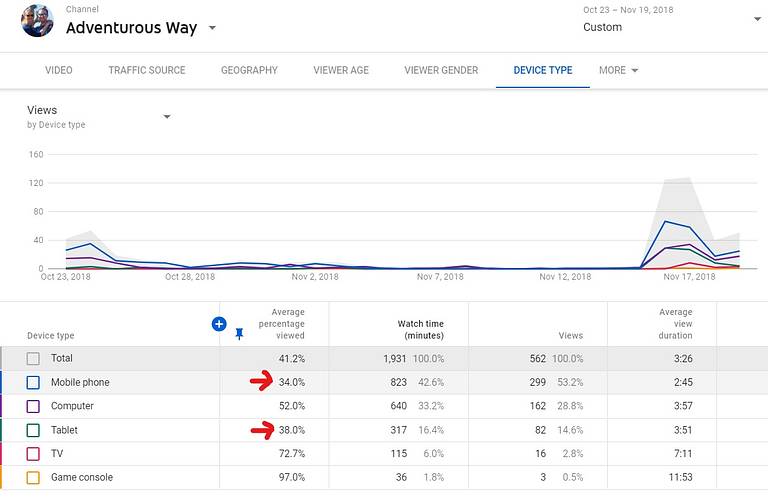
Task: Click the 97.0% Game console percentage value
Action: pos(292,477)
